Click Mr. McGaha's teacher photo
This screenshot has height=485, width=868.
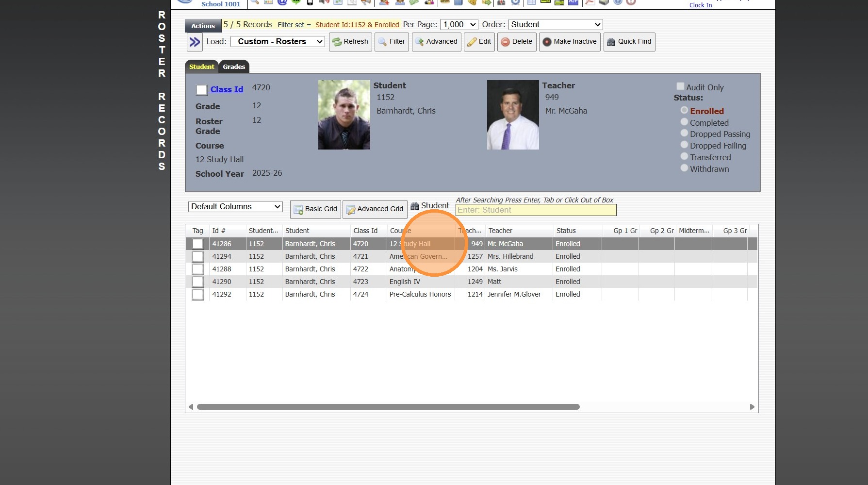513,115
